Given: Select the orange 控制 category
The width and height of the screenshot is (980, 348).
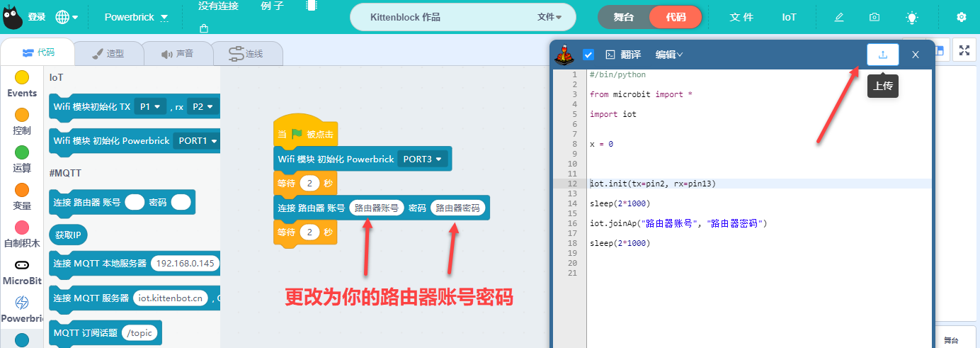Looking at the screenshot, I should (x=22, y=121).
